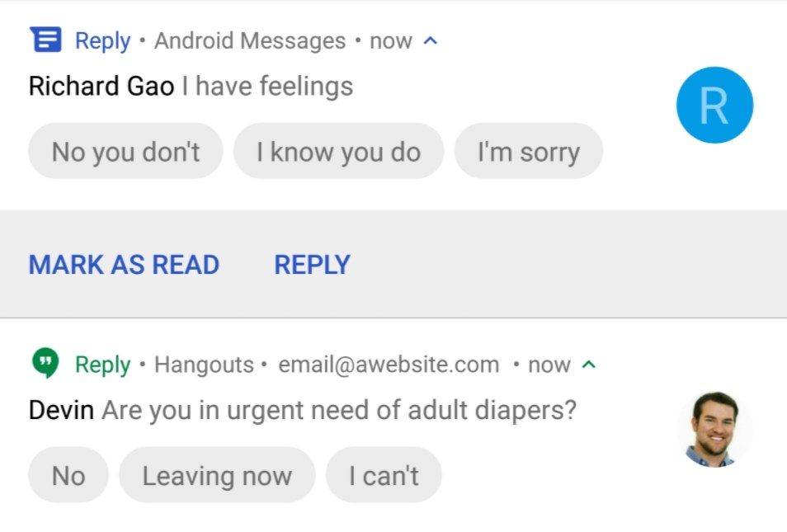Collapse the Hangouts notification chevron

588,365
